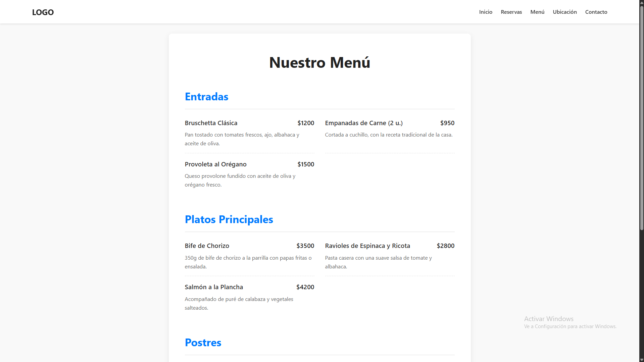
Task: Go to the Reservas page
Action: tap(511, 12)
